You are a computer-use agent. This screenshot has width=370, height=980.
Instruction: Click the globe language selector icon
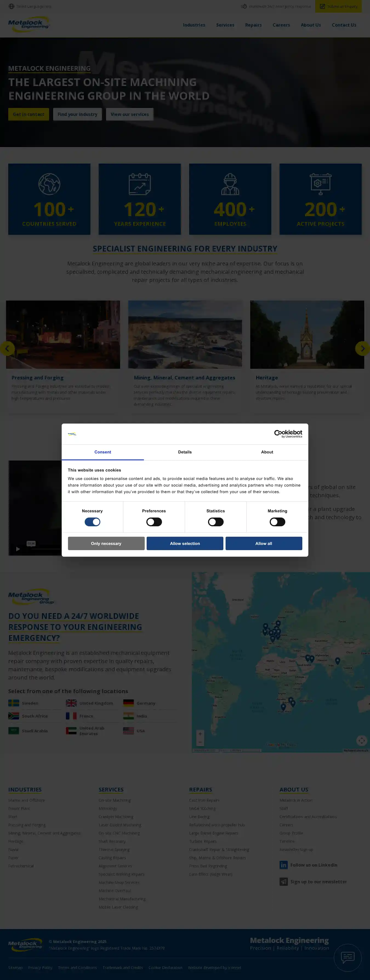click(12, 6)
